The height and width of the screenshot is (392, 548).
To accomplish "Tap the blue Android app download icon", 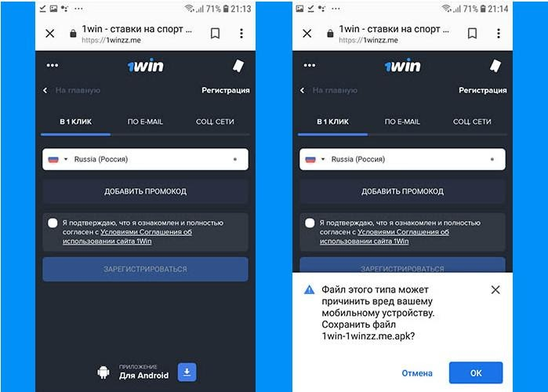I will coord(187,372).
